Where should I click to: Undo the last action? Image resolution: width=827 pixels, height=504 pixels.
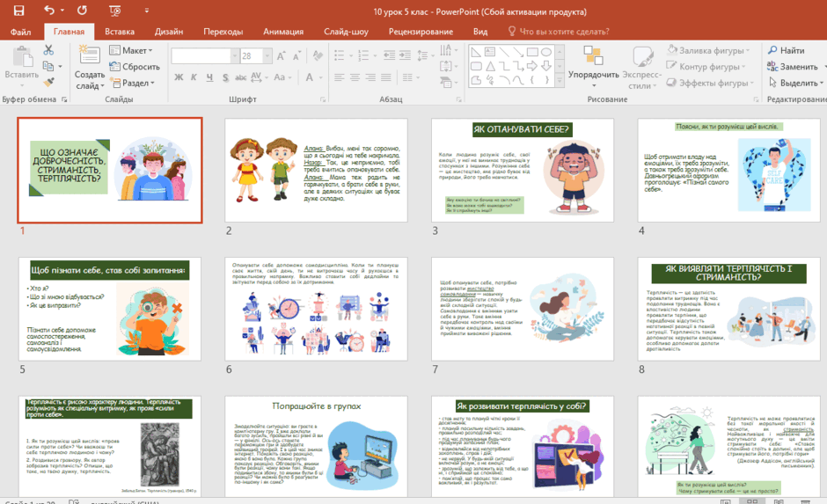tap(49, 10)
